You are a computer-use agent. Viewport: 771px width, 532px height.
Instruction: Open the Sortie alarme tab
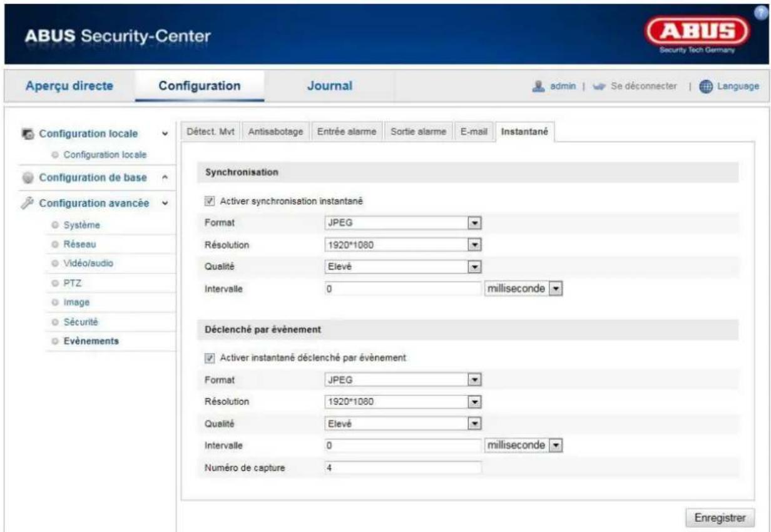point(418,131)
